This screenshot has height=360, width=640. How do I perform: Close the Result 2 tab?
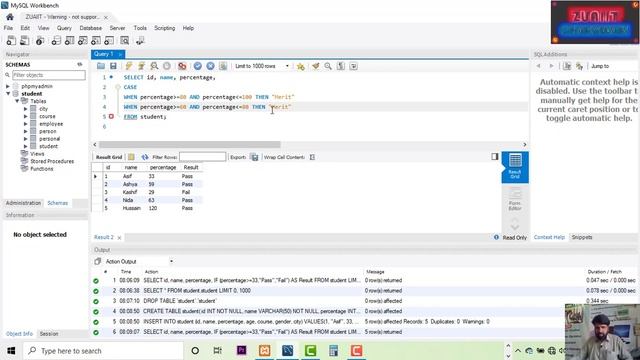point(119,238)
